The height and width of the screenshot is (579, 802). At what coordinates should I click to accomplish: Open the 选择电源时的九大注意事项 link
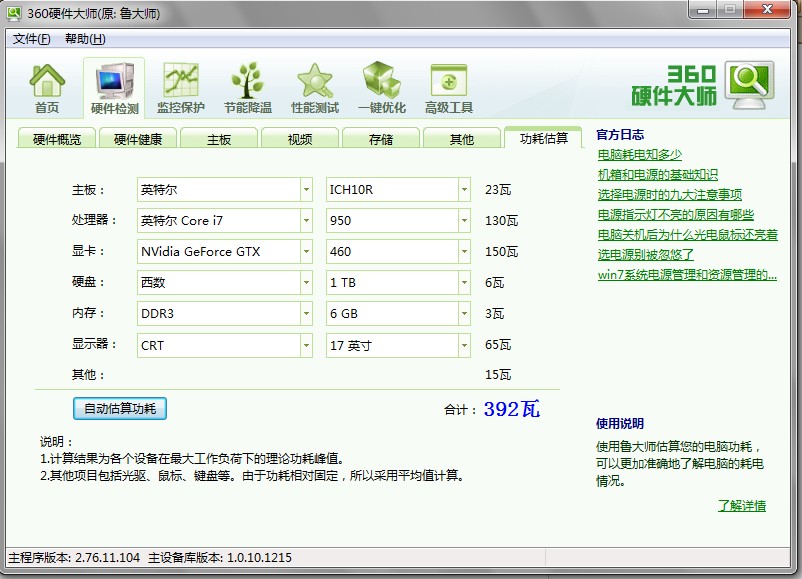coord(670,194)
